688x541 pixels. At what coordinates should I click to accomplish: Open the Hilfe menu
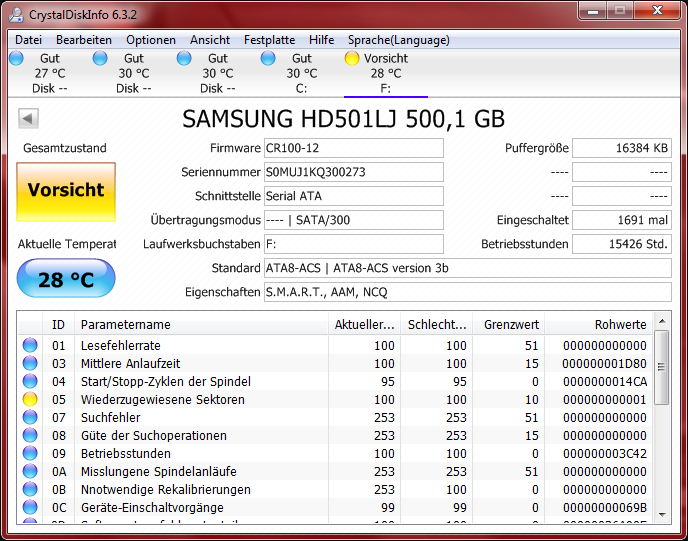(x=321, y=40)
